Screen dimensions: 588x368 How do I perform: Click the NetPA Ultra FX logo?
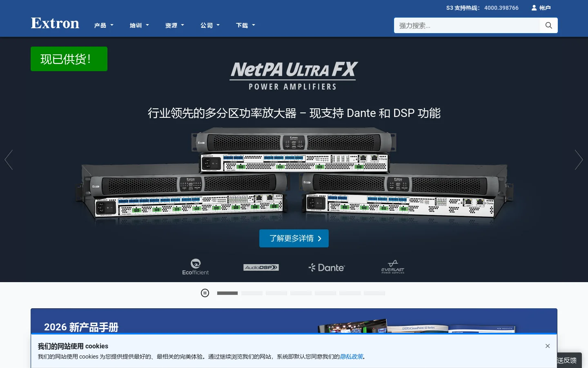pos(293,76)
